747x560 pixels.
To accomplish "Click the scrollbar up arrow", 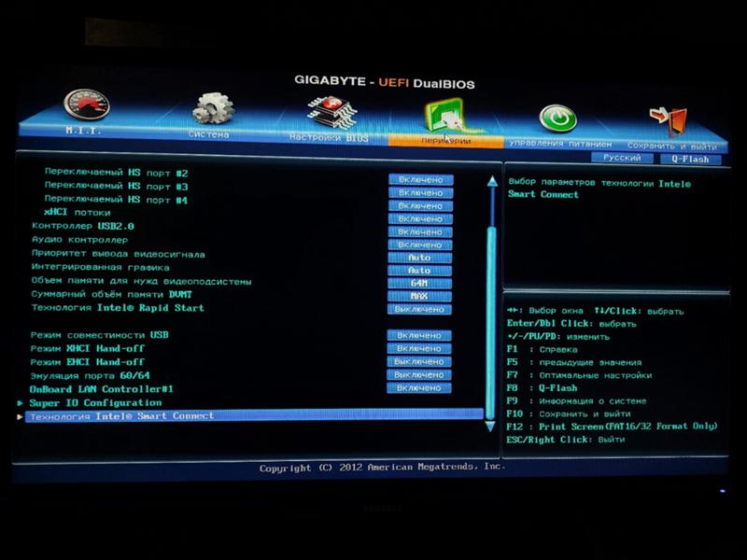I will point(492,181).
